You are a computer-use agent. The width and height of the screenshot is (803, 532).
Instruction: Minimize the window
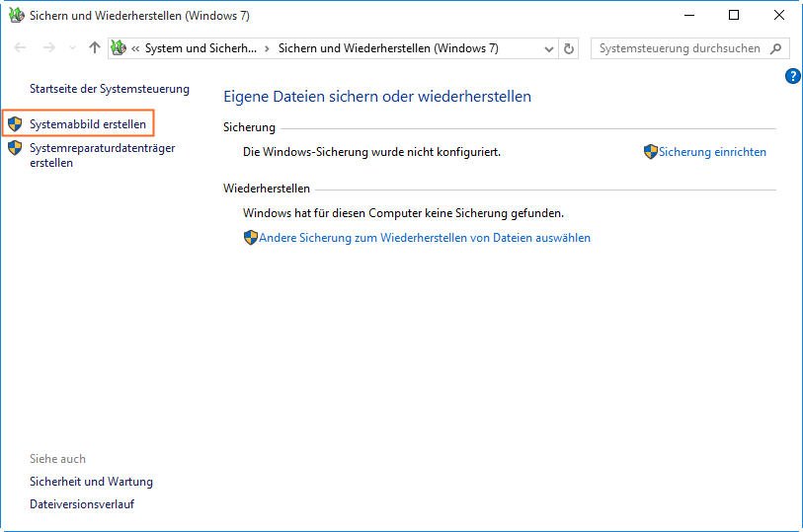[689, 16]
